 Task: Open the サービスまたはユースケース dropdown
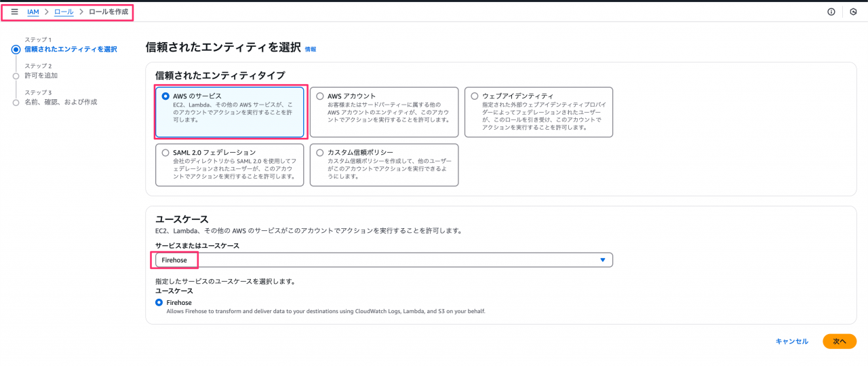click(384, 260)
